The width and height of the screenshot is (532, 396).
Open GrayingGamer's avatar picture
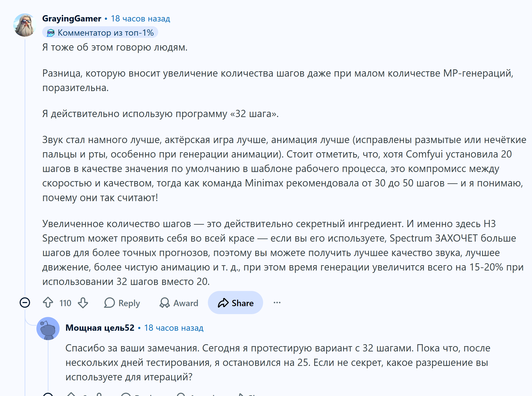(25, 25)
